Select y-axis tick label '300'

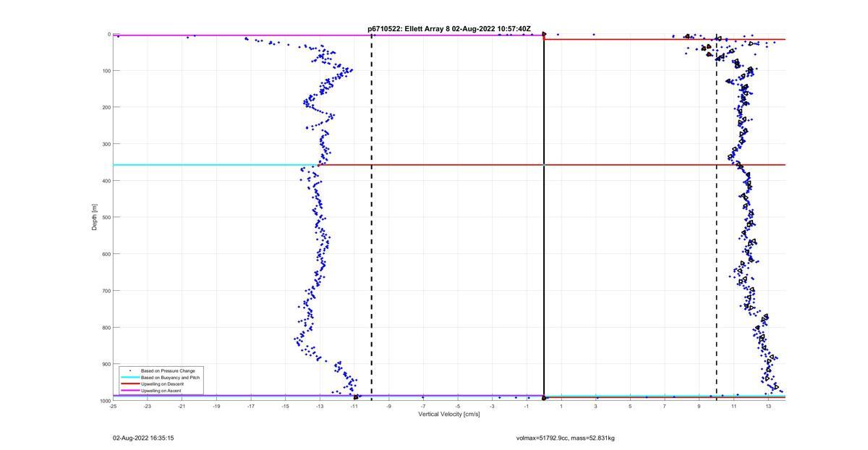pyautogui.click(x=106, y=144)
